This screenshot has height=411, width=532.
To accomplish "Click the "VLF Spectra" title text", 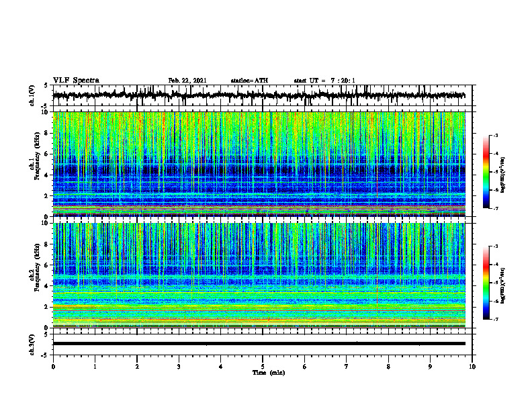I will pyautogui.click(x=76, y=81).
